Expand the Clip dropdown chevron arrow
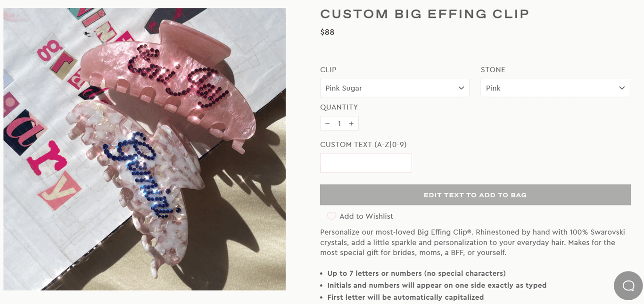 click(461, 88)
